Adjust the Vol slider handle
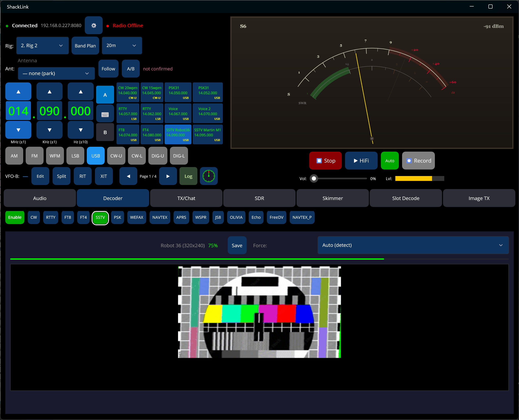This screenshot has width=519, height=420. [x=314, y=178]
